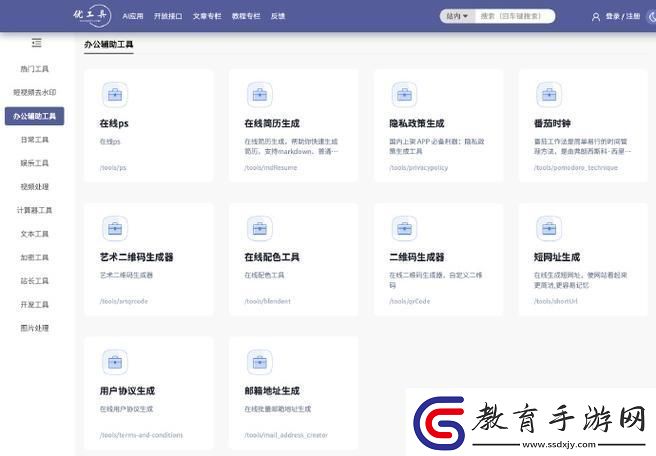Toggle dark mode moon icon
This screenshot has width=656, height=456.
pyautogui.click(x=652, y=17)
